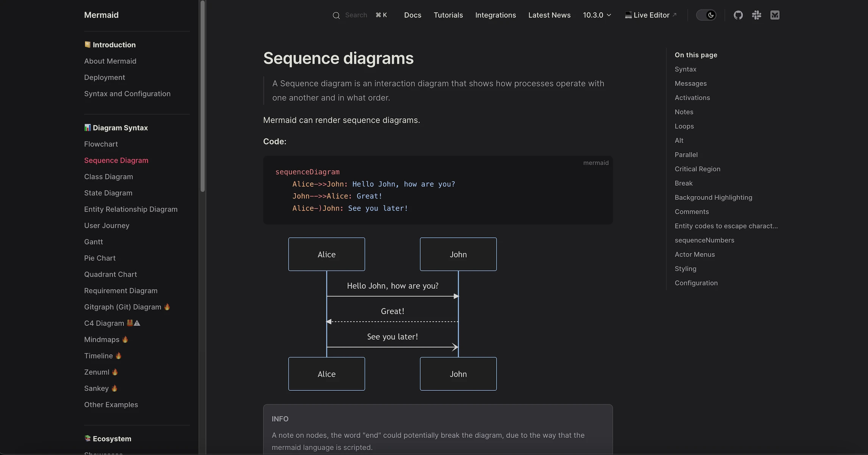Open Timeline sidebar link
The height and width of the screenshot is (455, 868).
pos(103,356)
